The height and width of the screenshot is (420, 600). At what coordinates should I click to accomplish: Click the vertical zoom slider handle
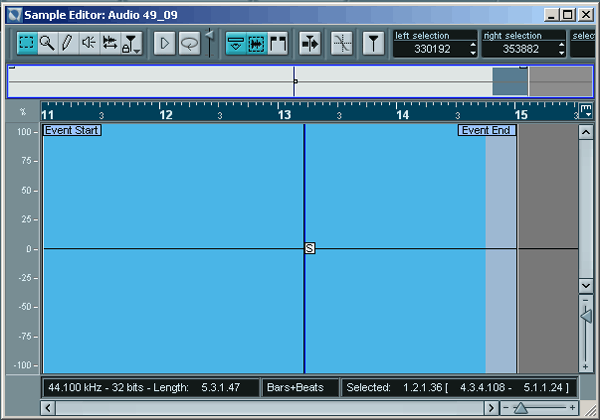pos(586,316)
